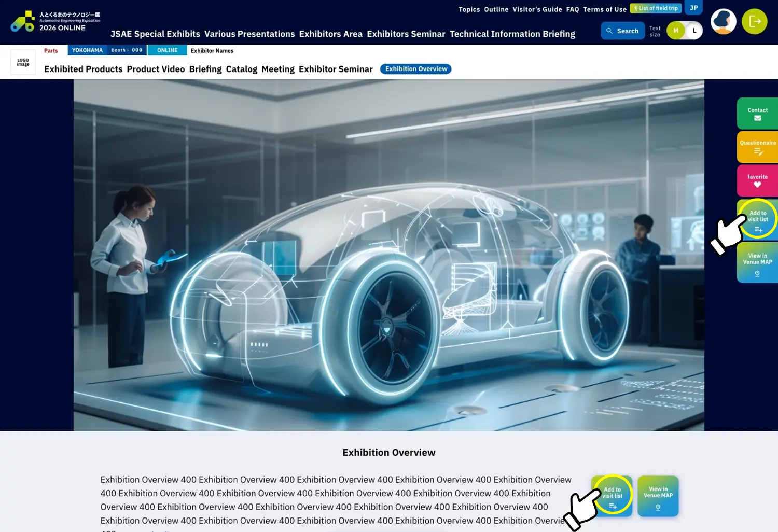Open List of field trip link
Screen dimensions: 778x532
[656, 8]
